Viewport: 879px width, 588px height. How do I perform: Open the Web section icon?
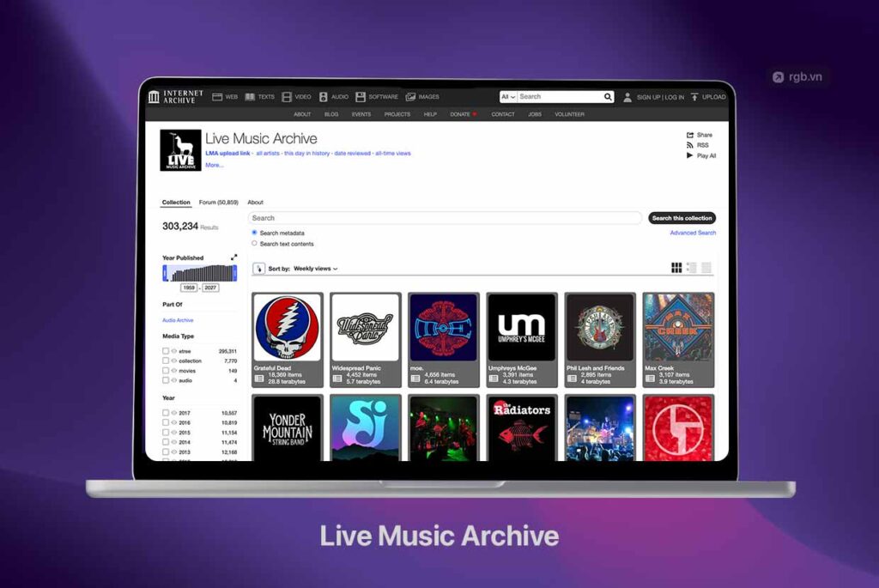[217, 97]
